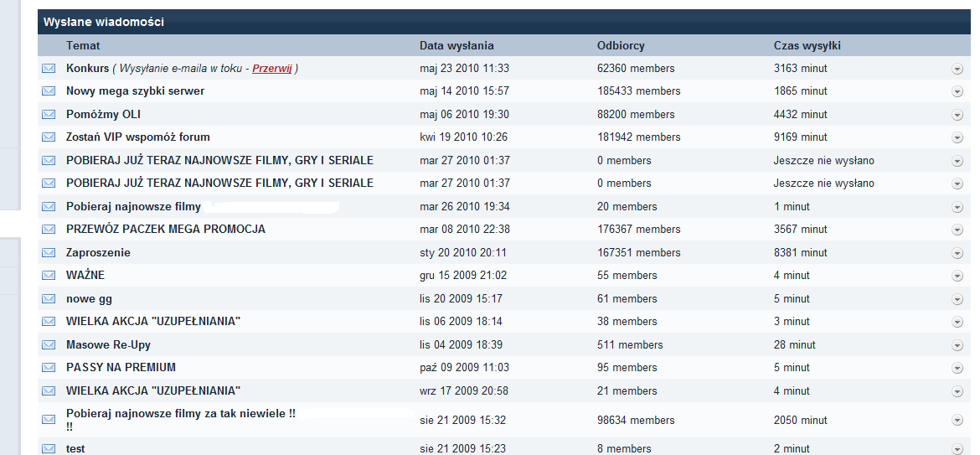Open dropdown arrow for Zostań VIP wspomóż forum

point(957,137)
